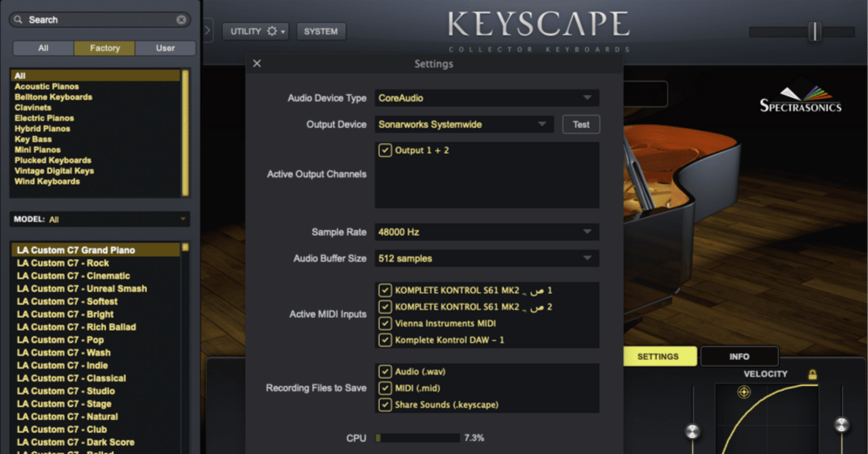Expand the MODEL selector dropdown
Screen dimensions: 868x454
click(182, 218)
